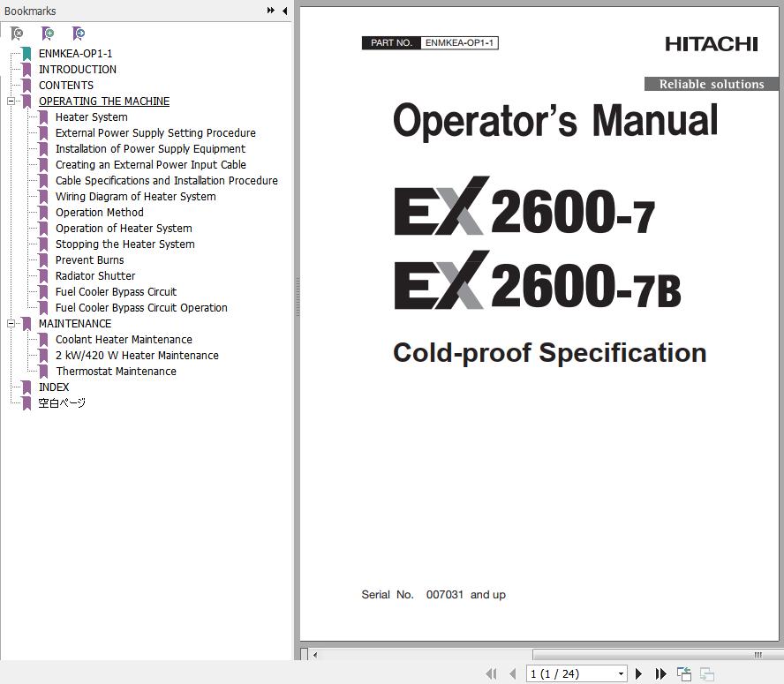
Task: Collapse the Bookmarks panel with left triangle
Action: click(x=285, y=11)
